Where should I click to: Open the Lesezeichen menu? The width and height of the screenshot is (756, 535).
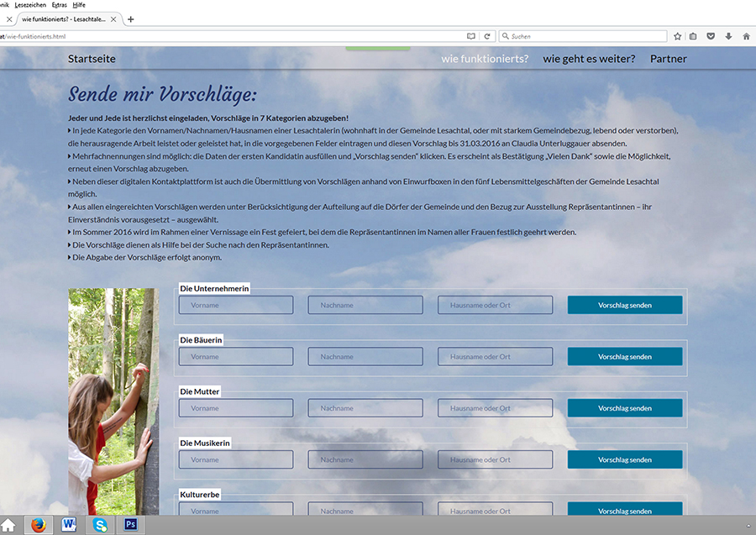point(30,5)
